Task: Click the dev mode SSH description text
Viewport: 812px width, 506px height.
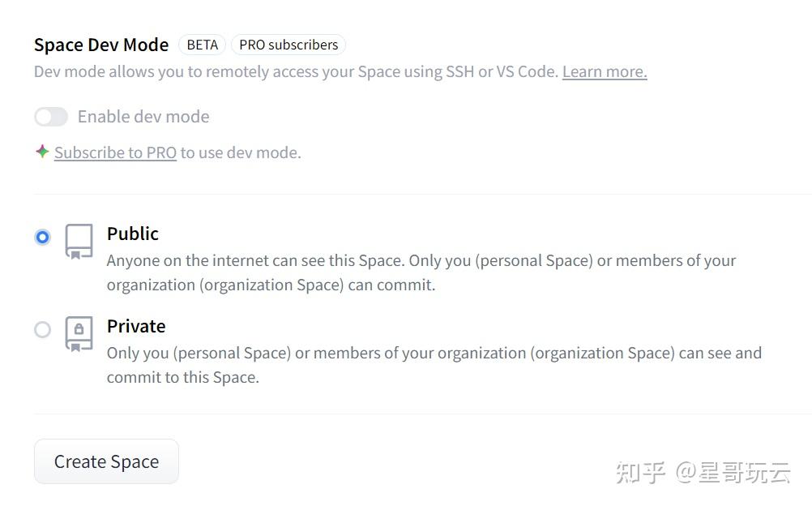Action: point(296,71)
